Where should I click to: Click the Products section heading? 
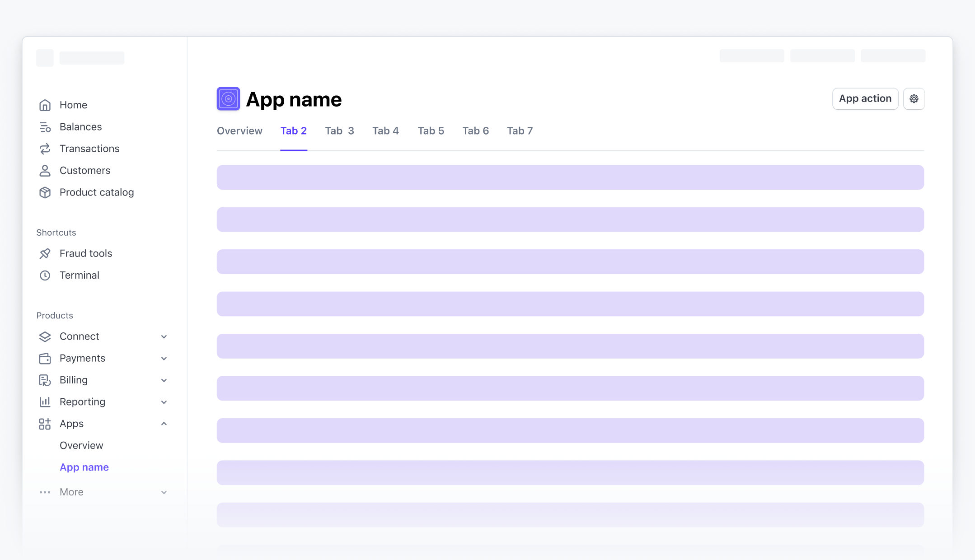[x=55, y=315]
